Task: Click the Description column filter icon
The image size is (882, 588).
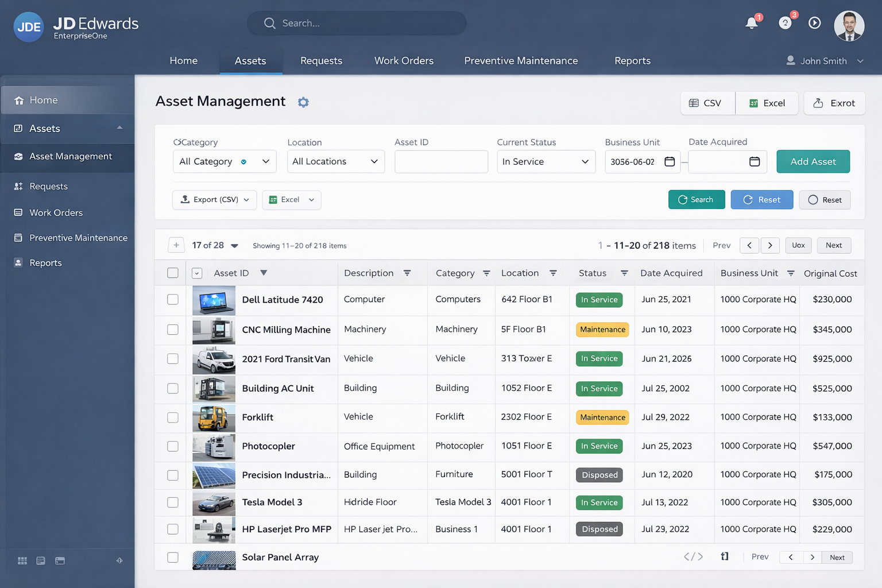Action: pyautogui.click(x=407, y=273)
